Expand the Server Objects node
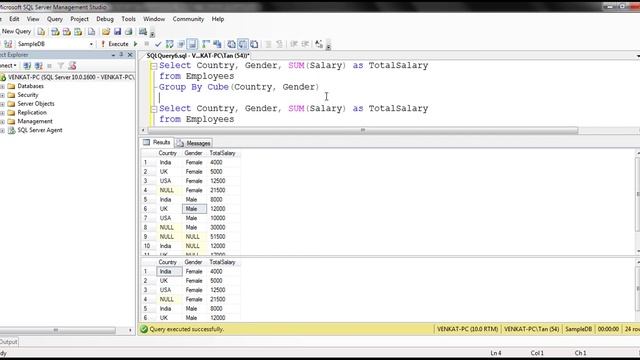The width and height of the screenshot is (640, 360). [2, 104]
